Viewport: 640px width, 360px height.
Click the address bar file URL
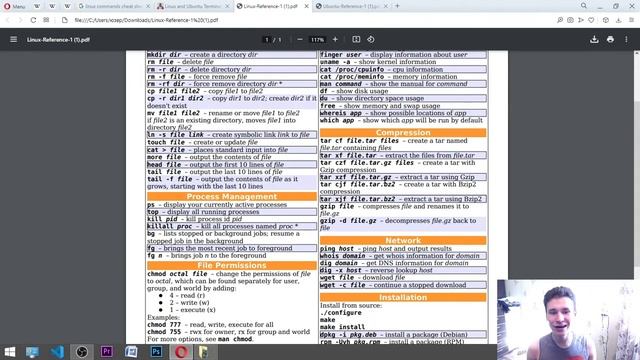[x=146, y=20]
